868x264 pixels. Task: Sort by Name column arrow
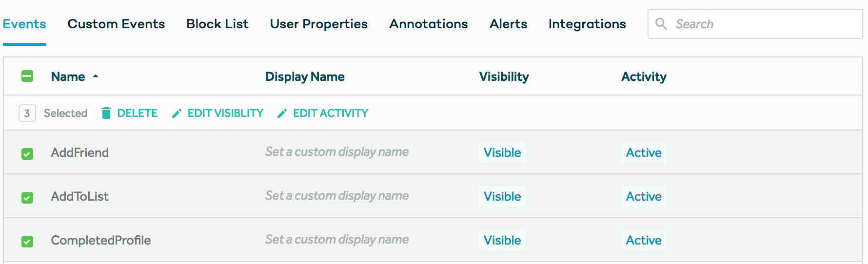pyautogui.click(x=96, y=76)
